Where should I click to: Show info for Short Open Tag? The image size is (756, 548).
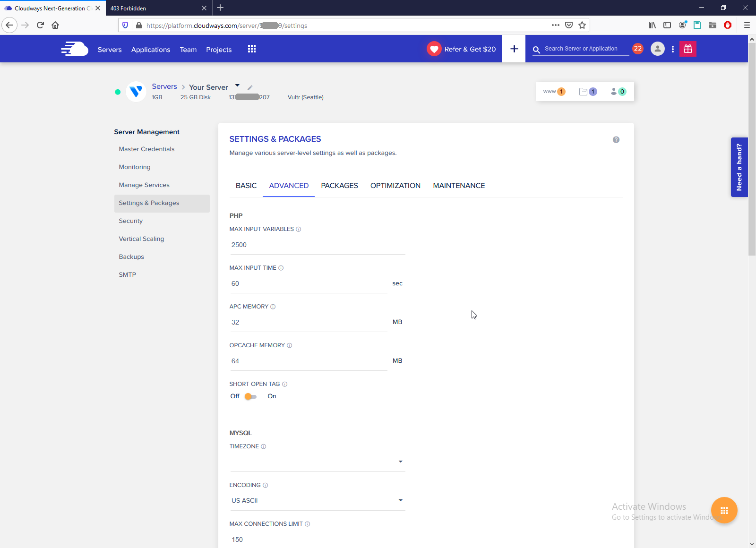click(285, 385)
